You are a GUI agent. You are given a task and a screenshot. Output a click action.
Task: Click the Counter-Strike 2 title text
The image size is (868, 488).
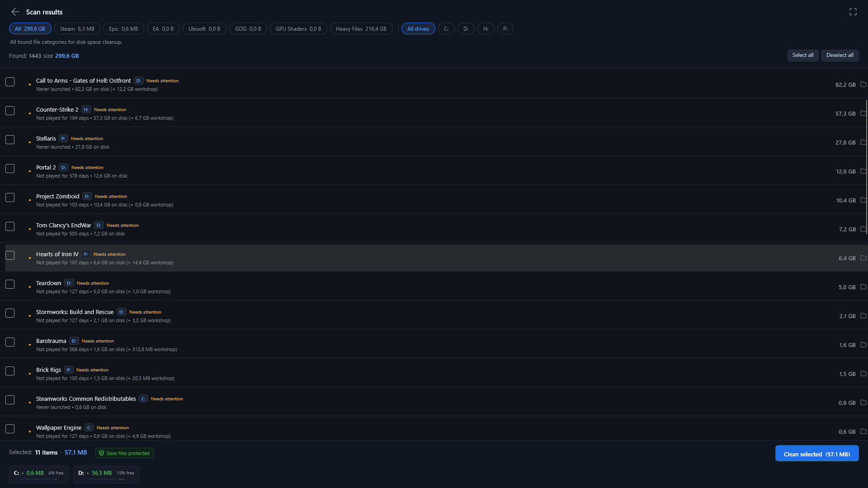[x=57, y=109]
